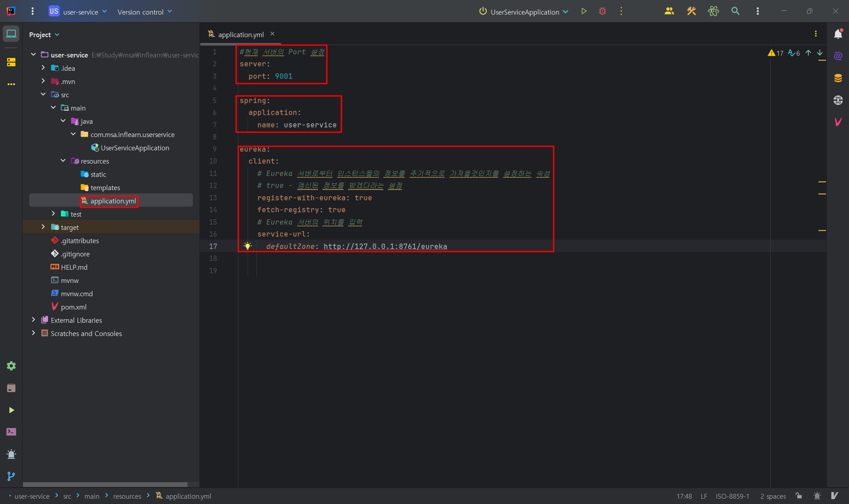Open the Search Everywhere magnifier
The height and width of the screenshot is (504, 849).
(x=735, y=11)
